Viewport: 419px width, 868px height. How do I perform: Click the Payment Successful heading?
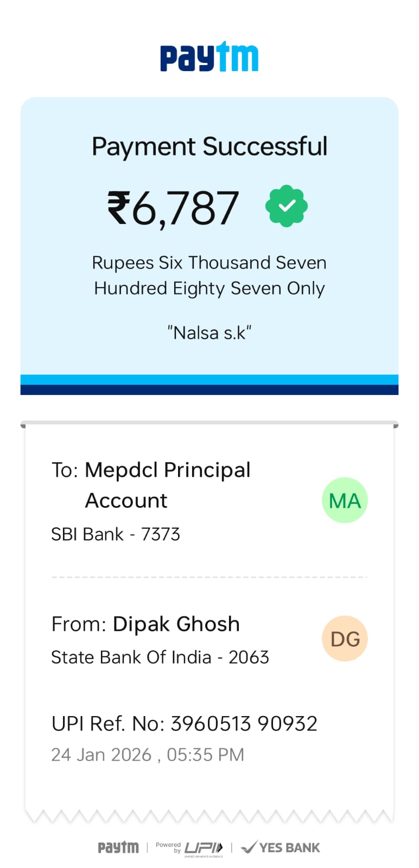point(210,146)
